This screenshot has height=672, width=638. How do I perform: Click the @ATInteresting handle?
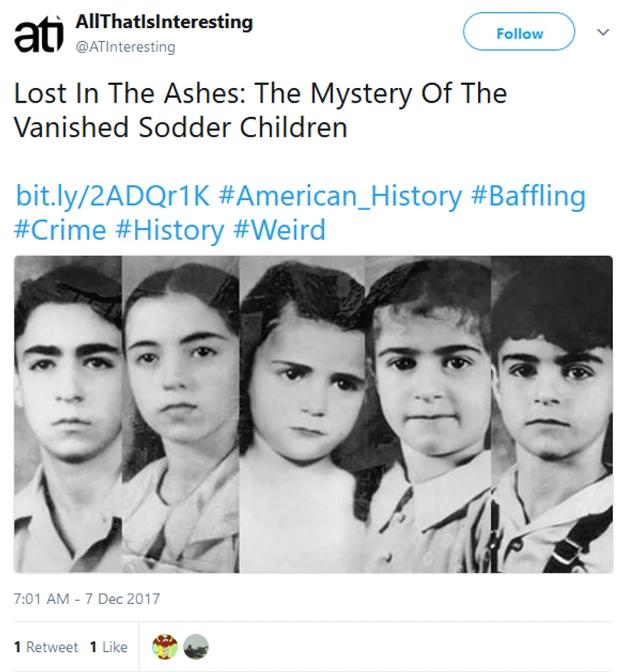(125, 47)
